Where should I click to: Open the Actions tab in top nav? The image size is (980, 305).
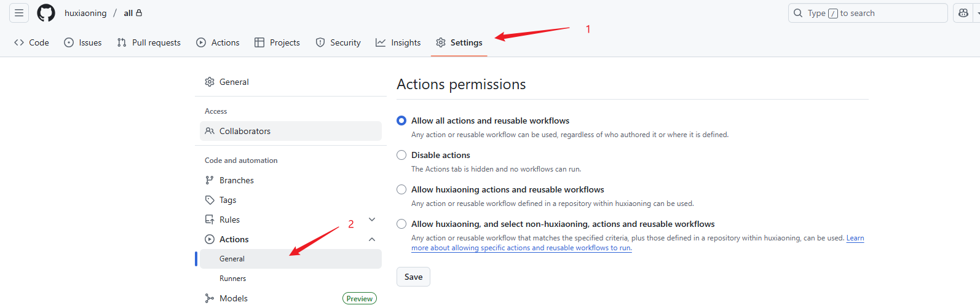pyautogui.click(x=218, y=42)
